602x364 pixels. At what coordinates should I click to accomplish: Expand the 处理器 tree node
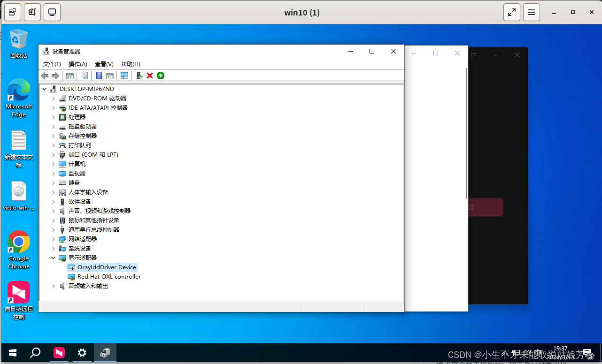[x=53, y=117]
